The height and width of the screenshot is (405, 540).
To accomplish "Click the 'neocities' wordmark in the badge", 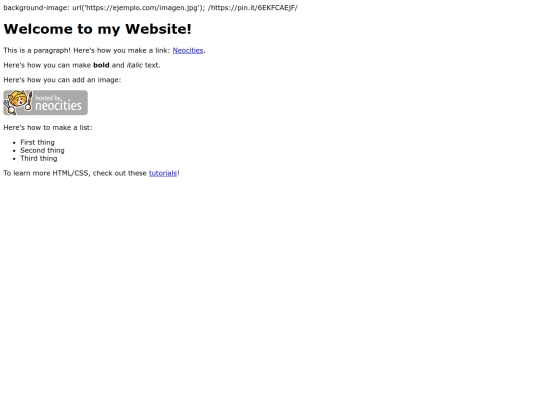I will pyautogui.click(x=59, y=106).
